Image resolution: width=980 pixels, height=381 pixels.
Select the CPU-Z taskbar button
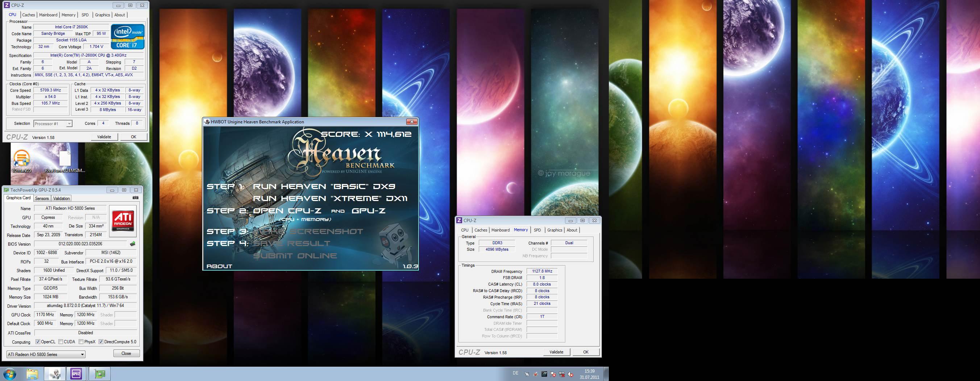[x=76, y=374]
